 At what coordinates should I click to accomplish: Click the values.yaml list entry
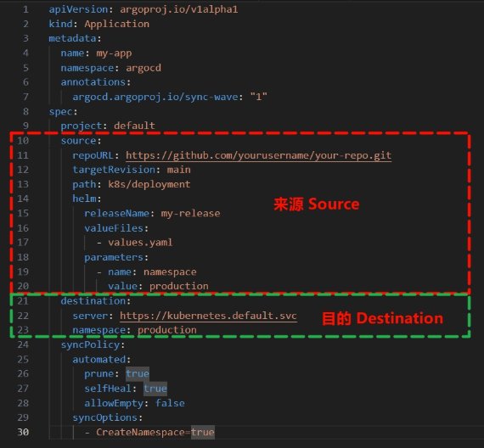coord(140,243)
